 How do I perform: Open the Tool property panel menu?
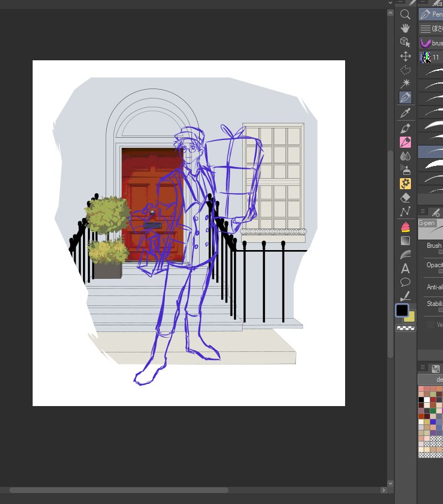tap(423, 211)
